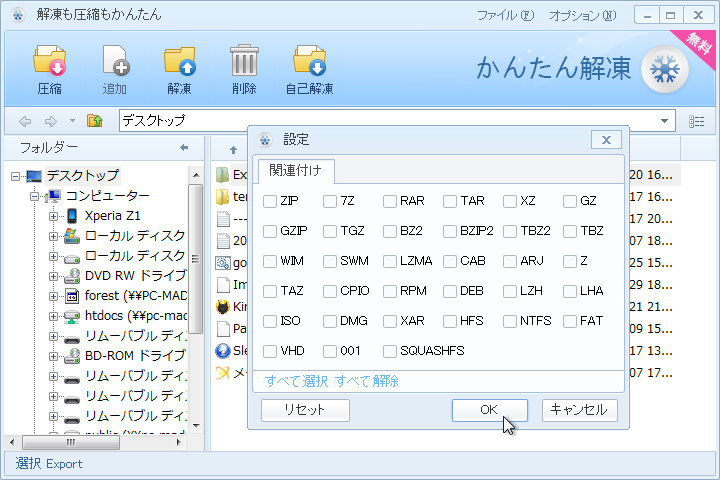
Task: Check the VHD association checkbox
Action: (270, 351)
